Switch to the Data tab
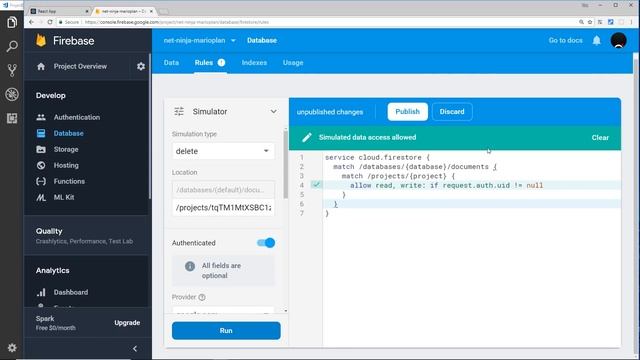The image size is (640, 360). tap(171, 62)
